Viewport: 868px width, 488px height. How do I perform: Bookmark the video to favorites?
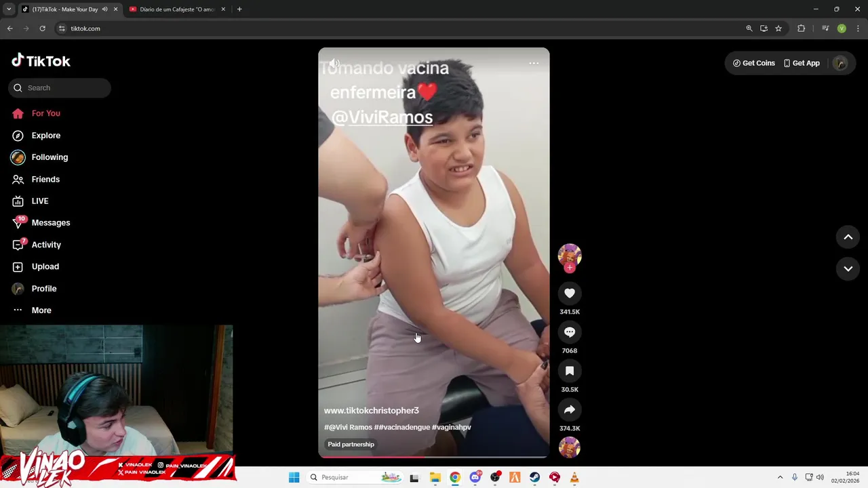point(570,371)
